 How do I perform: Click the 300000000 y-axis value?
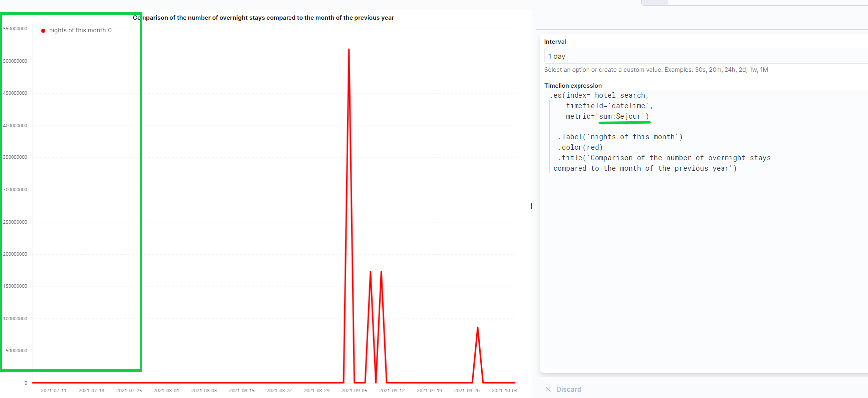(x=15, y=190)
